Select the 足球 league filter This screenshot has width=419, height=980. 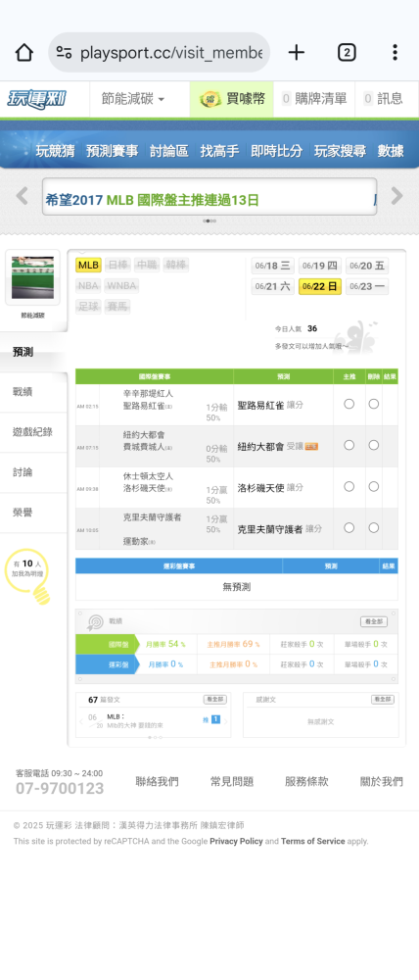[x=88, y=306]
